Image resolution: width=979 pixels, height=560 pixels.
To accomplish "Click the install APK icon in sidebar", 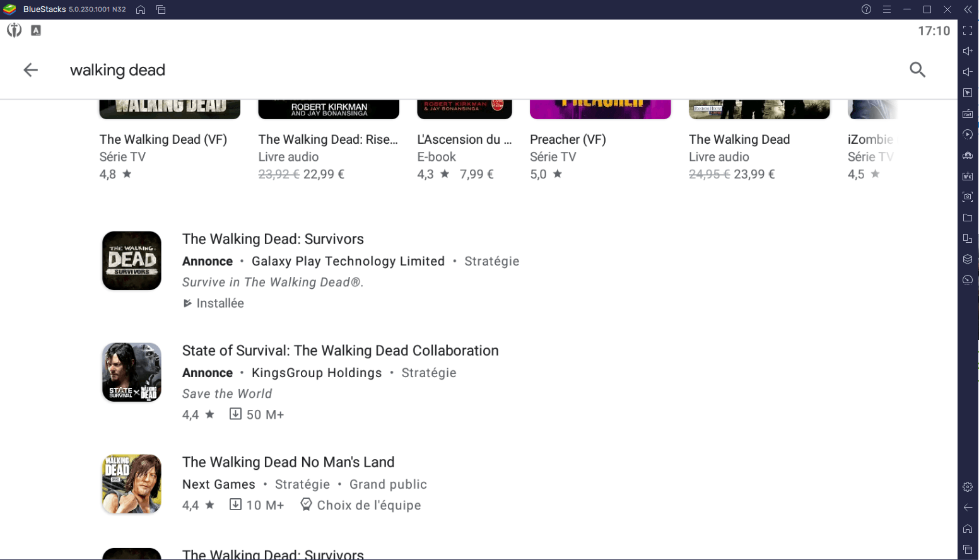I will [x=968, y=176].
